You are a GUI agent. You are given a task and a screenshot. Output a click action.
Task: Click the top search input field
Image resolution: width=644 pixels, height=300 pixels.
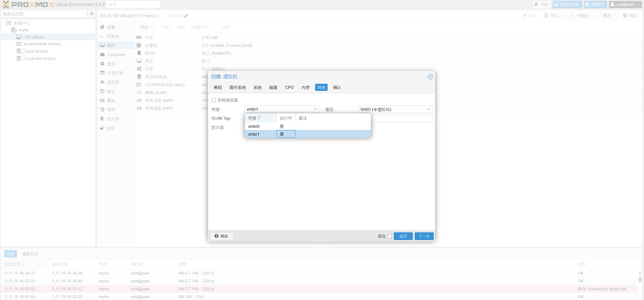click(x=133, y=5)
